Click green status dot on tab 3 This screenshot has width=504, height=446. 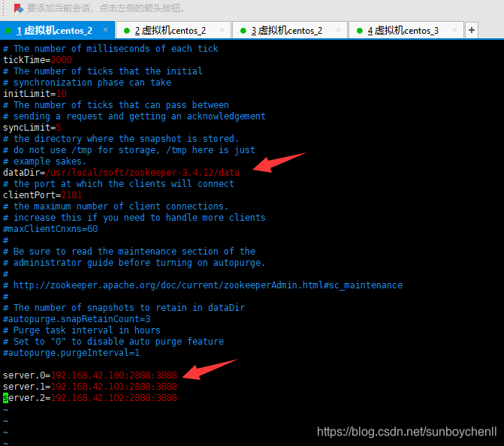tap(243, 31)
